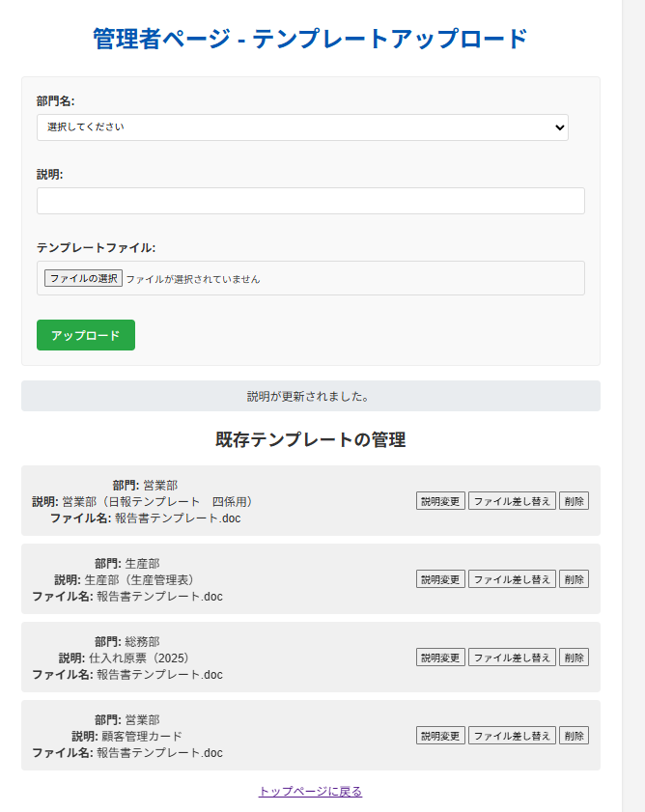Click ファイル差し替え for 仕入れ原票 entry
This screenshot has width=645, height=812.
click(x=512, y=658)
